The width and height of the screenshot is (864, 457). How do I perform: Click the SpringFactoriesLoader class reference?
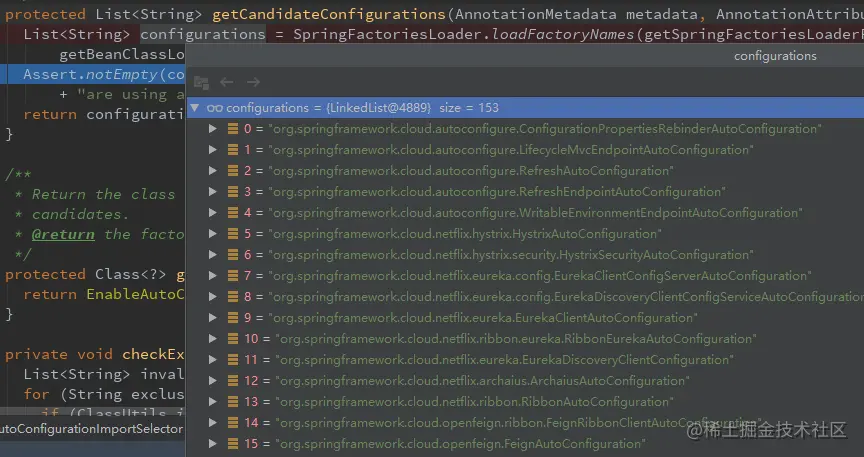point(389,34)
